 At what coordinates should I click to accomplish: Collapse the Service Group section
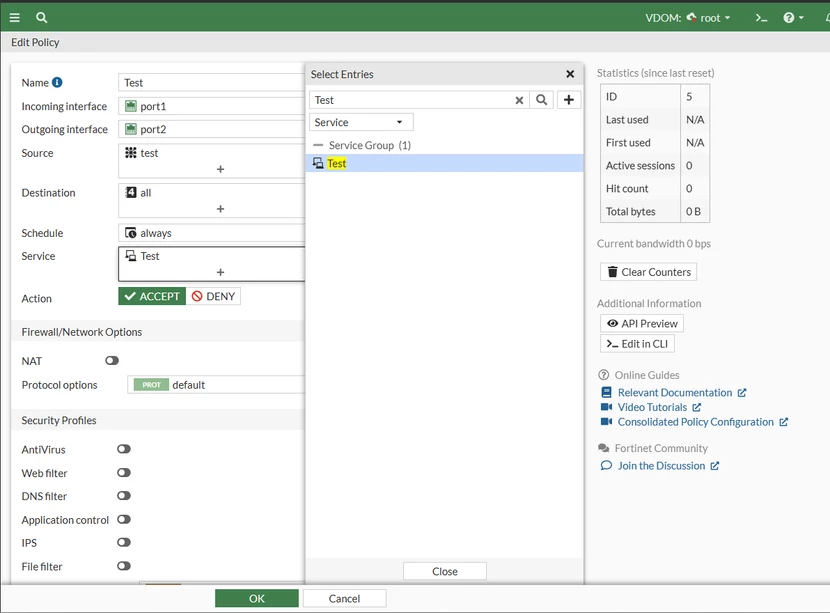pyautogui.click(x=318, y=145)
